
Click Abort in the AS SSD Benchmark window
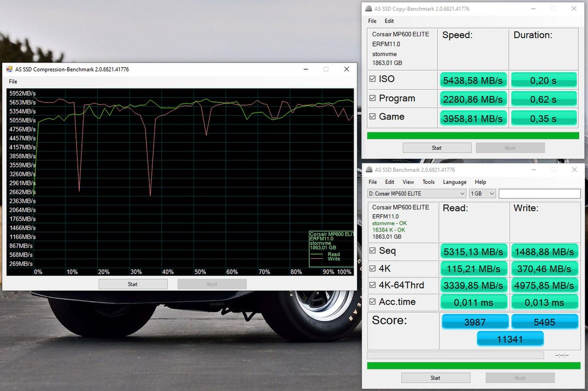[x=520, y=378]
